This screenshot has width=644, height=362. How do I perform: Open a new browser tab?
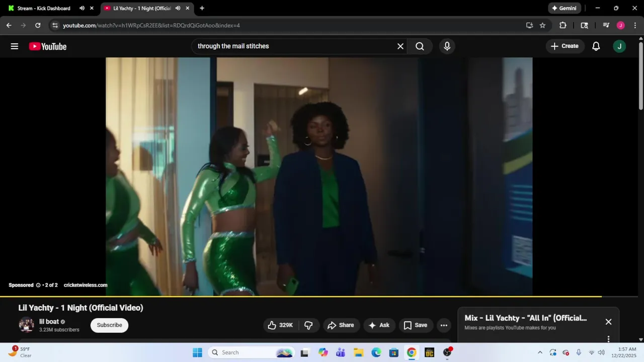coord(202,8)
